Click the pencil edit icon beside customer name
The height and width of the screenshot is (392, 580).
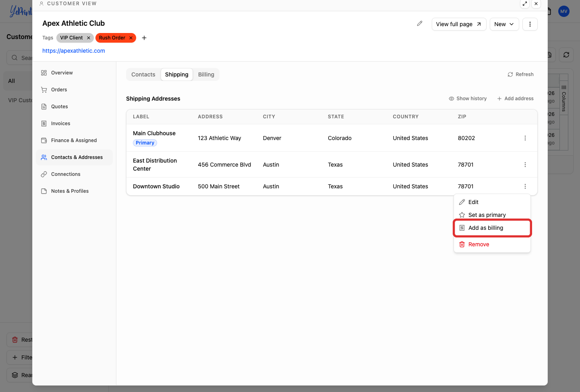(x=420, y=24)
